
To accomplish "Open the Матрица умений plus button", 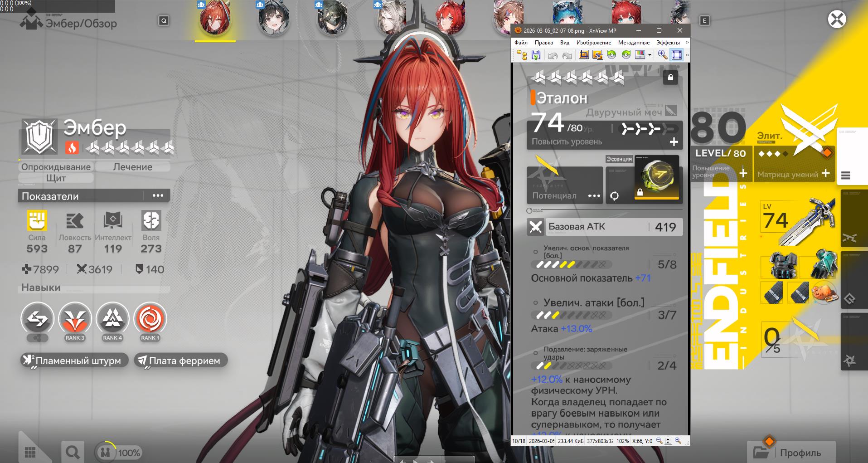I will click(826, 173).
